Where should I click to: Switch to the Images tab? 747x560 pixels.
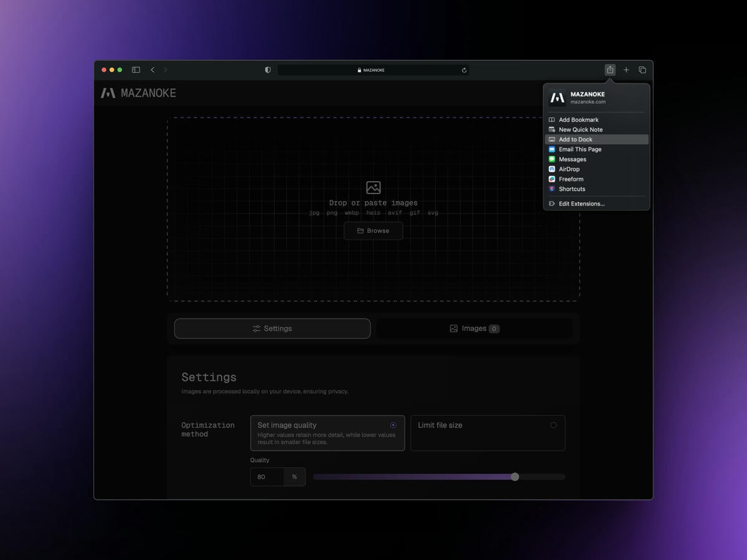[474, 328]
